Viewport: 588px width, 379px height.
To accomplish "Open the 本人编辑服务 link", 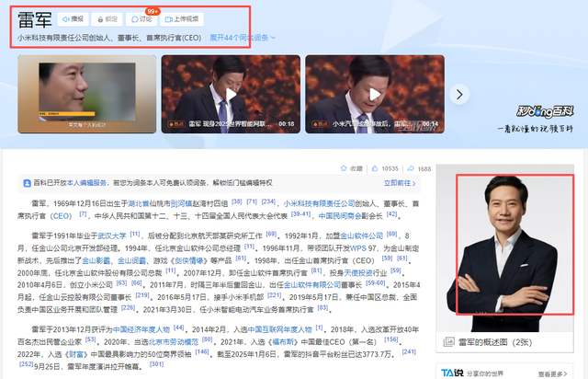I will [x=86, y=183].
